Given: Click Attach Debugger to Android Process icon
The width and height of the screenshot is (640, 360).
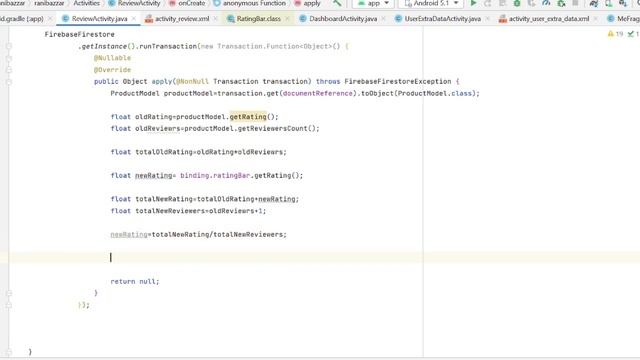Looking at the screenshot, I should [561, 3].
